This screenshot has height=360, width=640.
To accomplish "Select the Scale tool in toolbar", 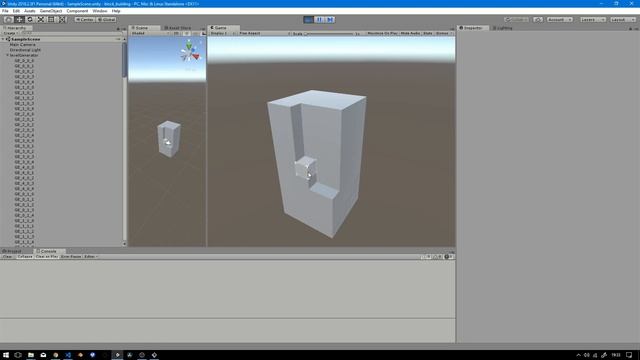I will 40,19.
